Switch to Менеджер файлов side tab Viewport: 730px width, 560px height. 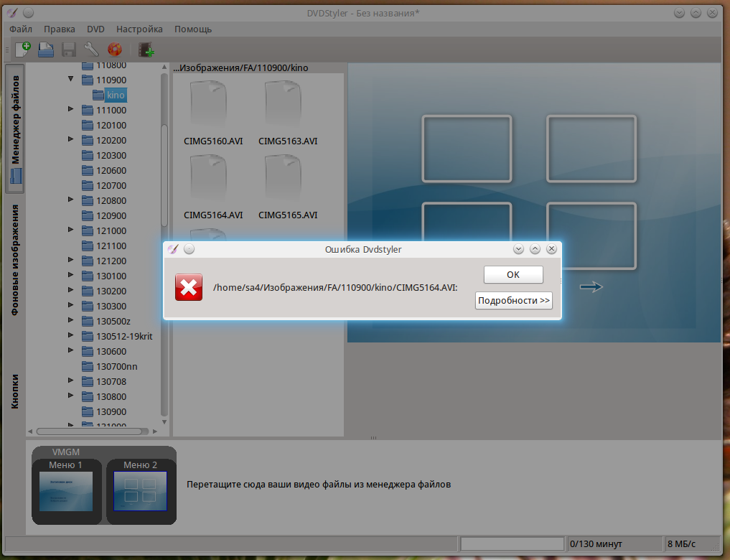(x=15, y=129)
